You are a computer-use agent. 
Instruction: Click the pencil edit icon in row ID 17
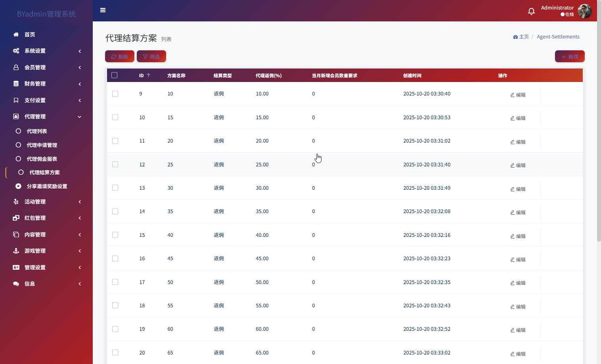point(512,283)
